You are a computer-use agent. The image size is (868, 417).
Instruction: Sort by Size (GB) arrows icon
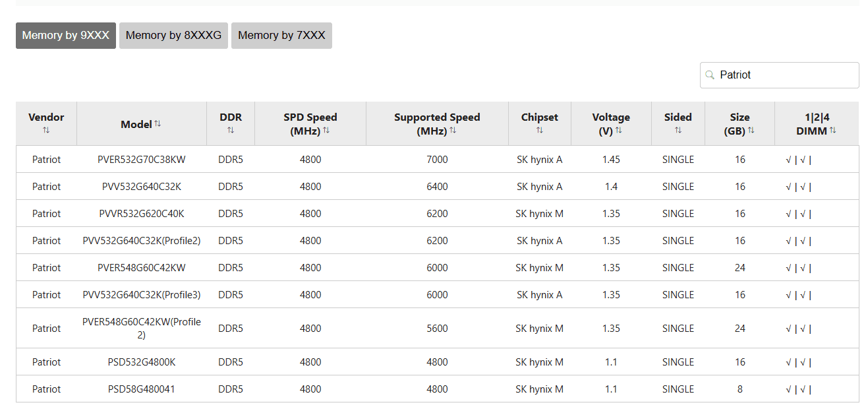click(751, 131)
